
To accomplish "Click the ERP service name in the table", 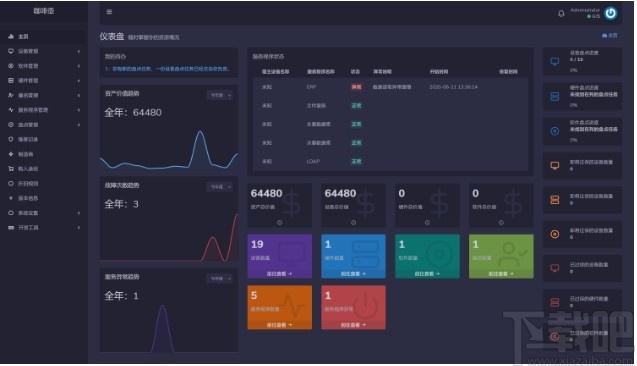I will point(311,87).
